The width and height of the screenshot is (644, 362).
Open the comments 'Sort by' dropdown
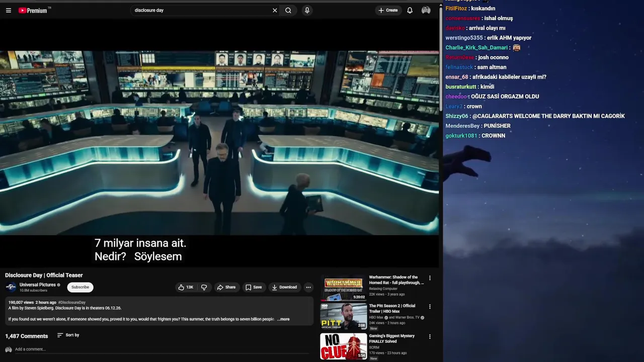(x=68, y=335)
